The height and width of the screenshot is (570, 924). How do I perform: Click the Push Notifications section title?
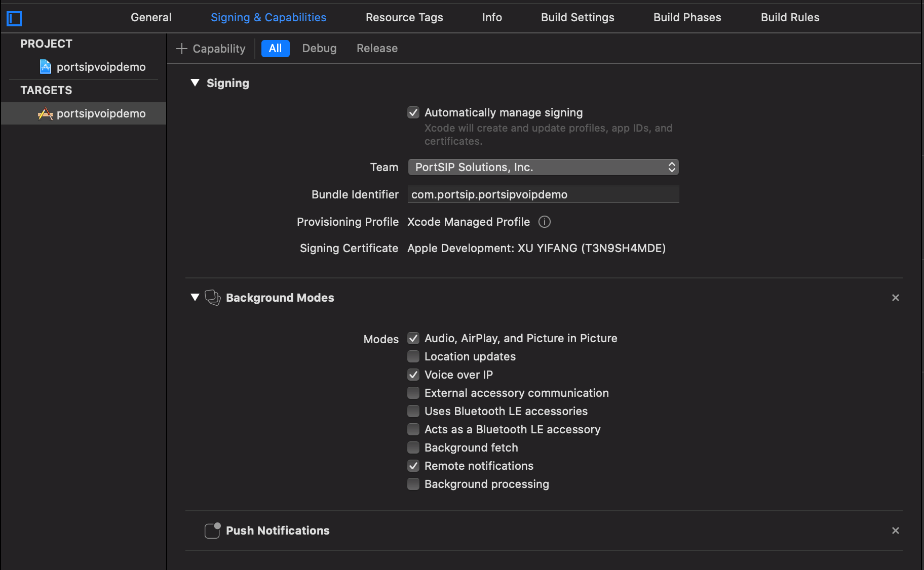(x=278, y=531)
